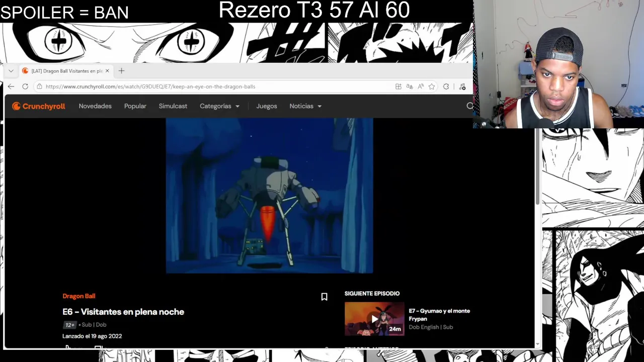Viewport: 644px width, 362px height.
Task: Go to the Crunchyroll home logo
Action: [x=39, y=106]
